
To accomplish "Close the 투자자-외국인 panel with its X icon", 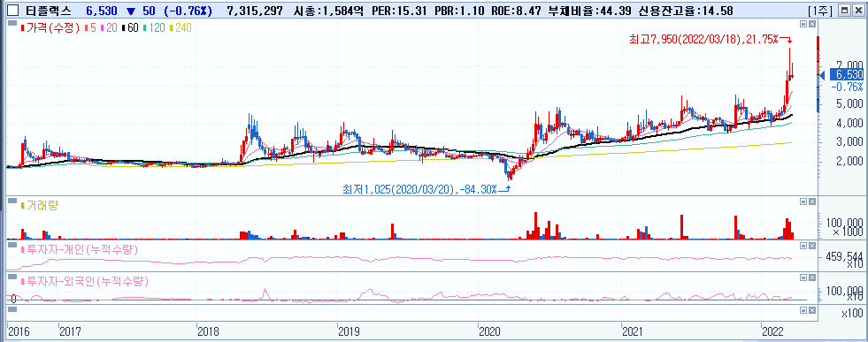I will [811, 277].
